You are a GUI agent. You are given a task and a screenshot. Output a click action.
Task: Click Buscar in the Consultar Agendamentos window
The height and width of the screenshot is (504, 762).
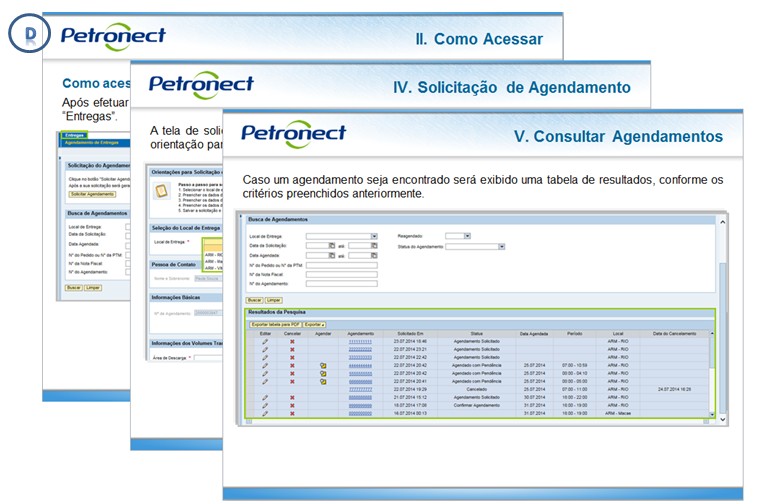[255, 300]
